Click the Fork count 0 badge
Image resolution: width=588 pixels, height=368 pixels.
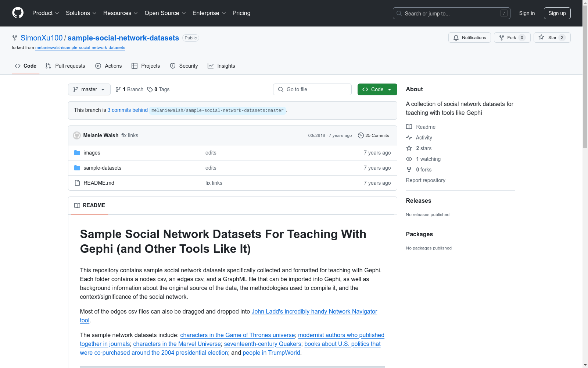coord(522,38)
